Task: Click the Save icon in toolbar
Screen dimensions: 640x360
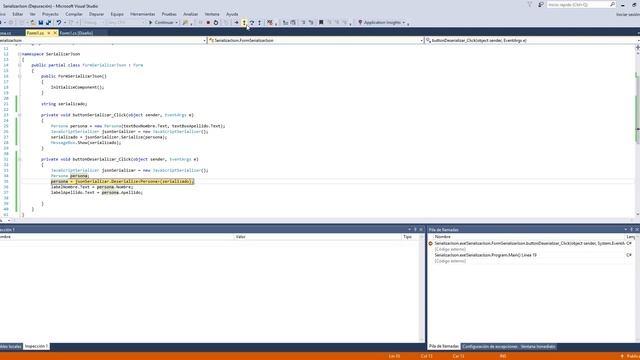Action: click(x=41, y=22)
